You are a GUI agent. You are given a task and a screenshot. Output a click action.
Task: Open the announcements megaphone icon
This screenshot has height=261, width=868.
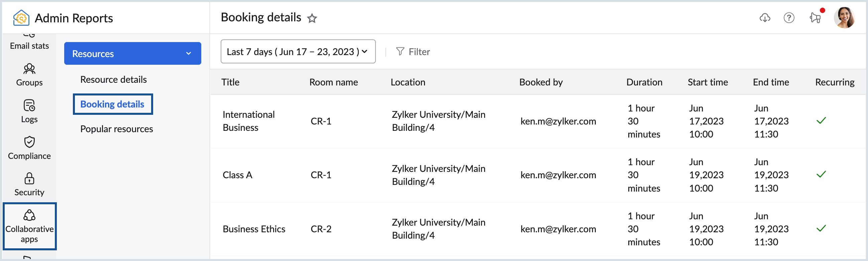[x=816, y=18]
